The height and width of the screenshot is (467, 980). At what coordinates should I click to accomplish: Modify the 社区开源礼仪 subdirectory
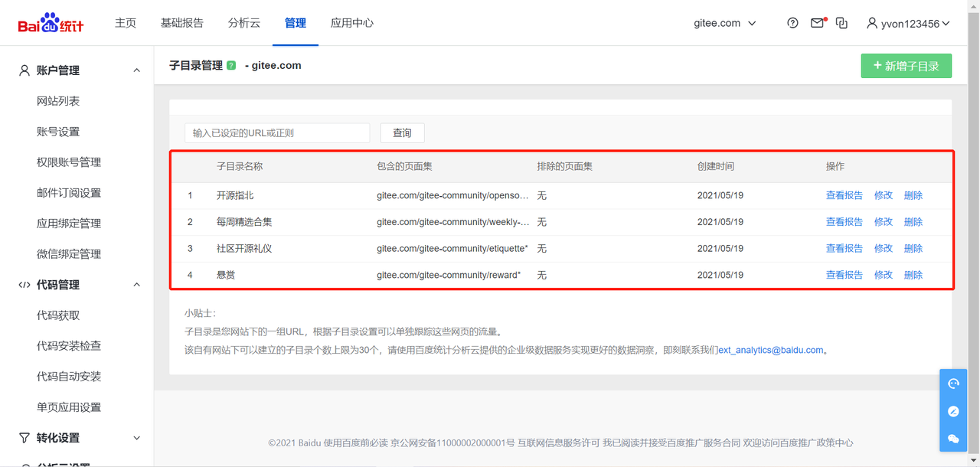(884, 248)
